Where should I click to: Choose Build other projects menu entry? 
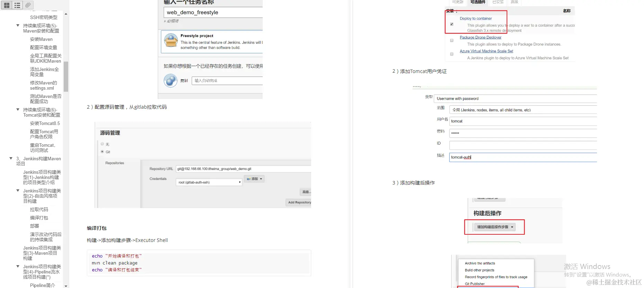(479, 270)
